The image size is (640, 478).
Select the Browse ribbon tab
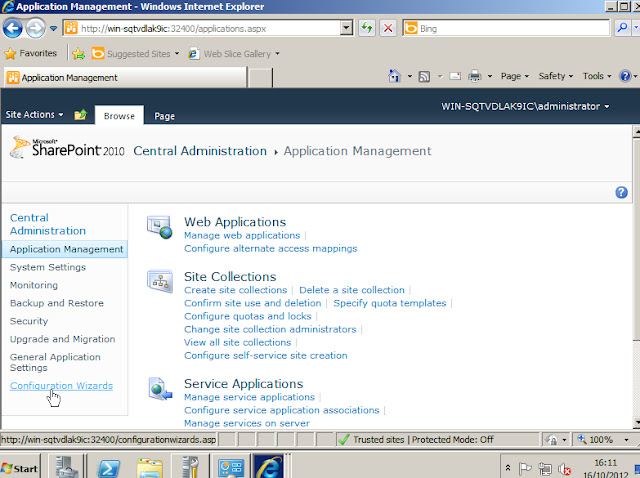point(119,116)
